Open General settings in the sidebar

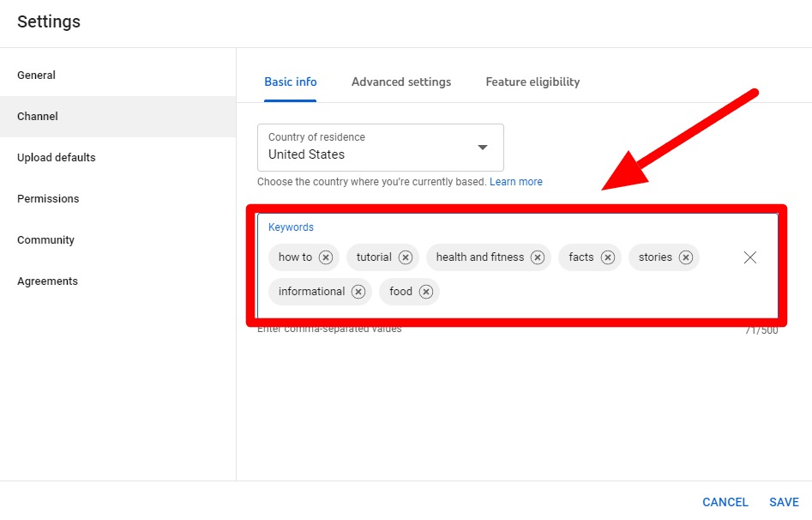coord(37,76)
